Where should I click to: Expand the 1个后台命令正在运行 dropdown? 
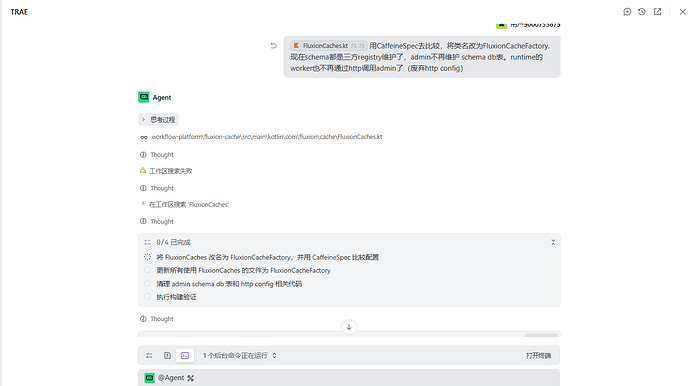pyautogui.click(x=240, y=356)
